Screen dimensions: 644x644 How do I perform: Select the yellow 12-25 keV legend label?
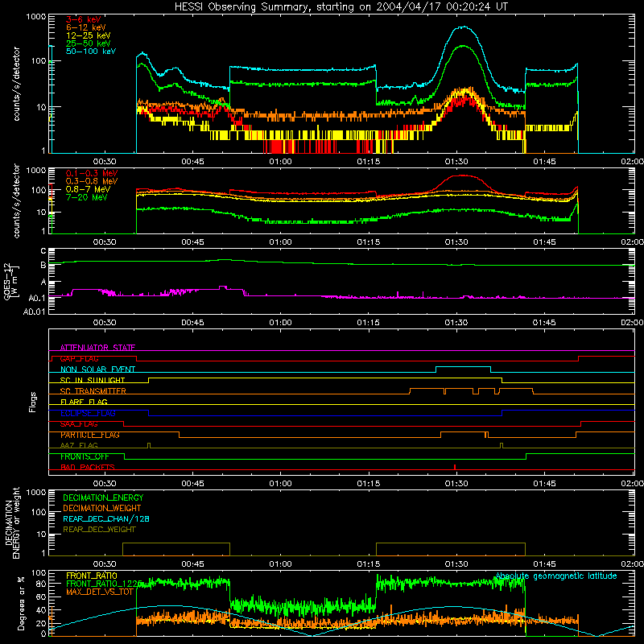pos(89,35)
